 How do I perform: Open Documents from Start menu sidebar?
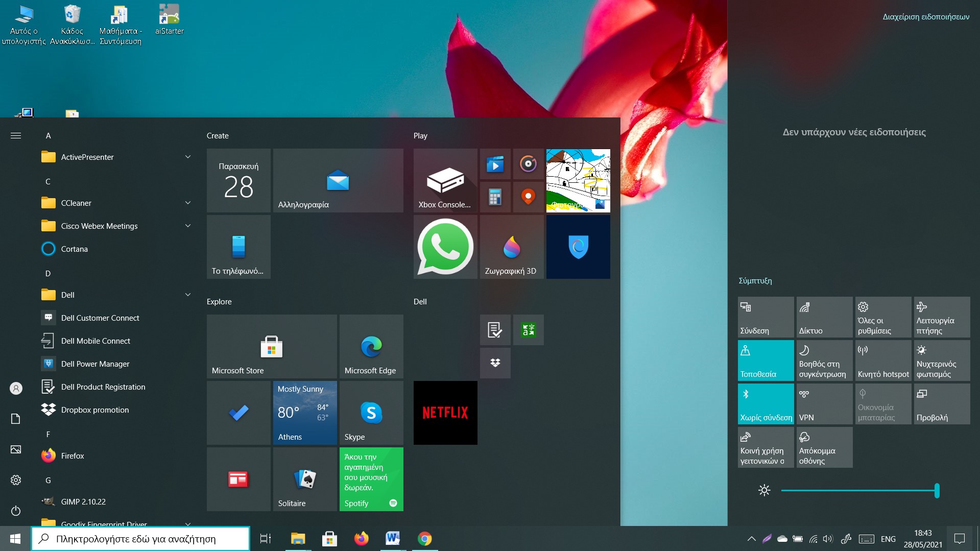[x=16, y=419]
